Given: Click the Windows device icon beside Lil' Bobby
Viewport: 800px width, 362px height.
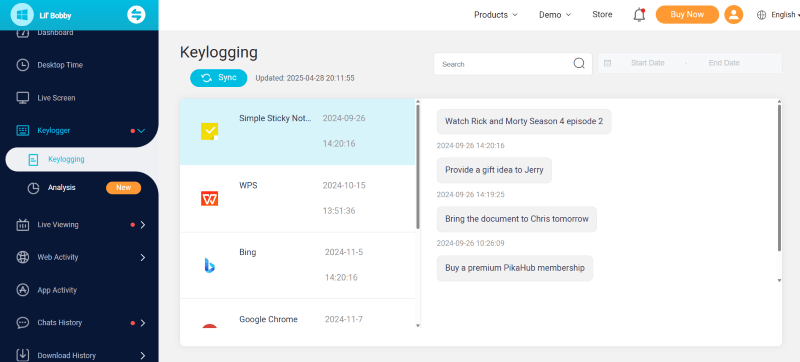Looking at the screenshot, I should (x=22, y=15).
